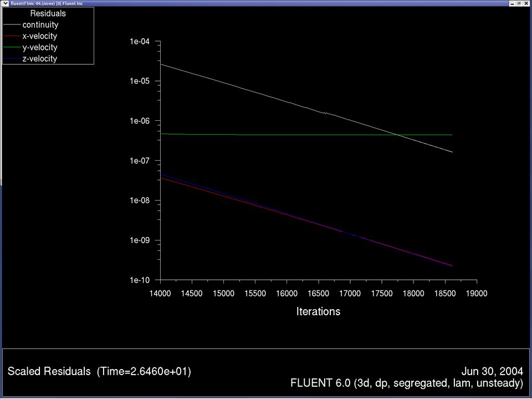532x399 pixels.
Task: Click the '1e-05' y-axis label
Action: pyautogui.click(x=140, y=81)
